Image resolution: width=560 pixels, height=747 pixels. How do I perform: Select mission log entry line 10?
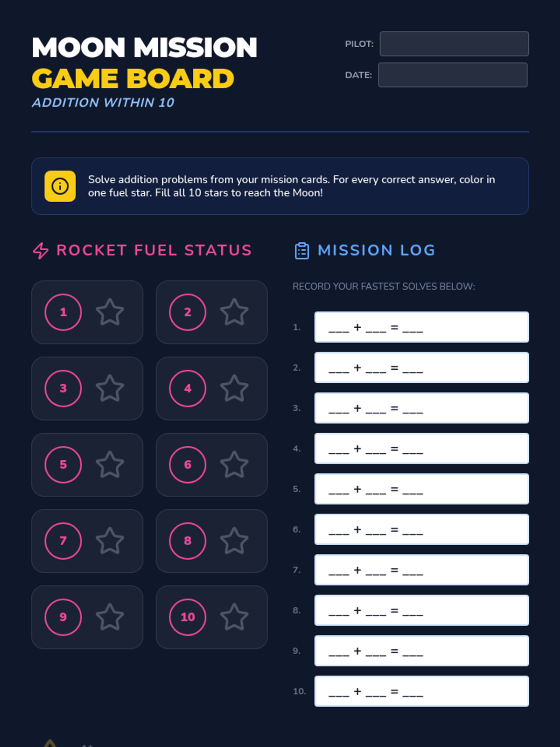click(421, 691)
